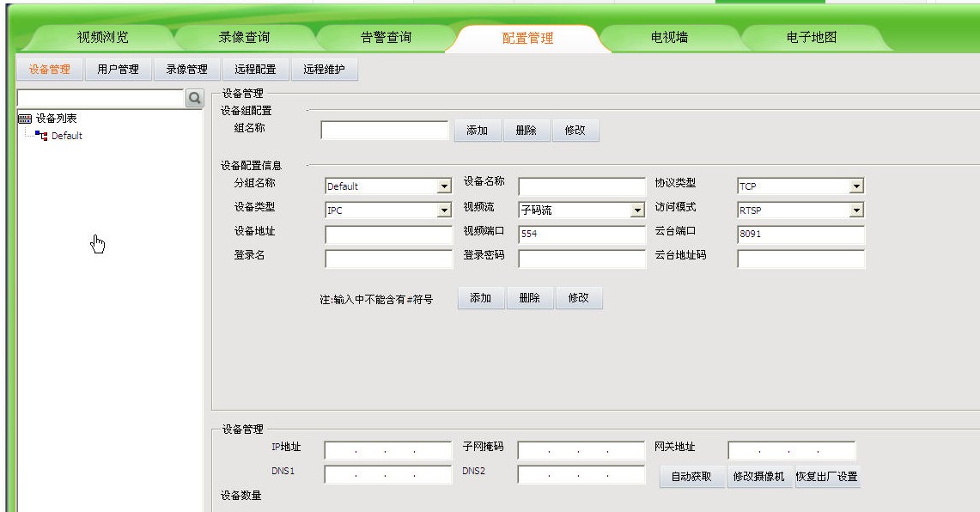Click the 设备列表 device list icon

click(25, 119)
